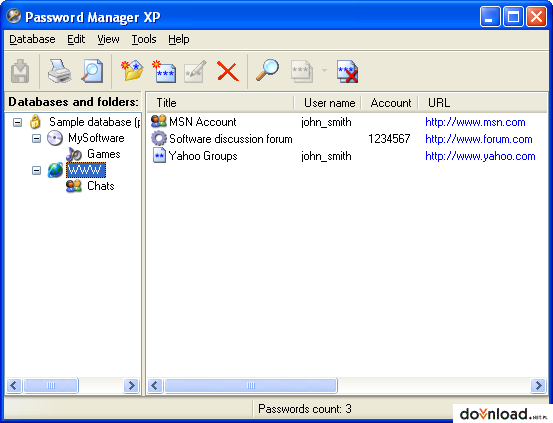This screenshot has height=423, width=553.
Task: Click the New folder toolbar icon
Action: tap(132, 71)
